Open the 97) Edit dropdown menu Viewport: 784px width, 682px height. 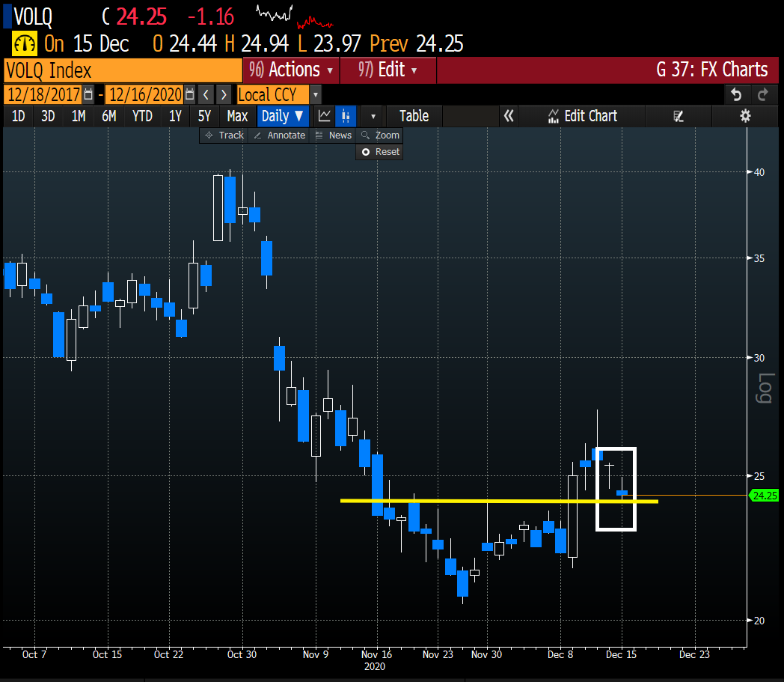click(388, 70)
